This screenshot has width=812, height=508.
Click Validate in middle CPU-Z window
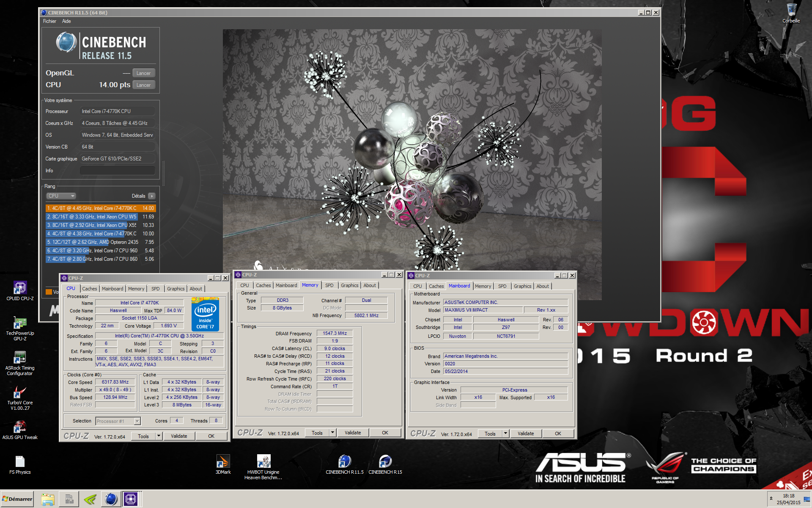pyautogui.click(x=353, y=433)
